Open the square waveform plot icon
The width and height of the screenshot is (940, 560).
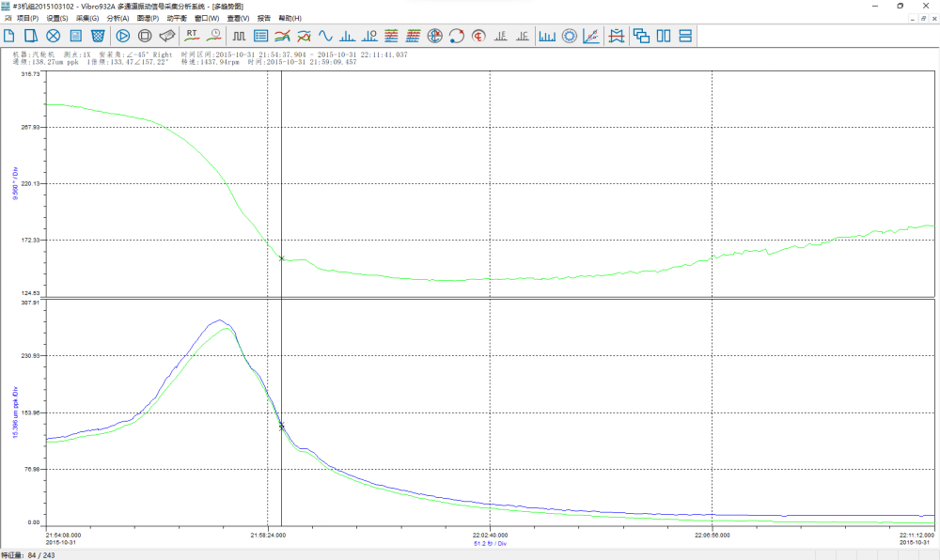pyautogui.click(x=239, y=36)
